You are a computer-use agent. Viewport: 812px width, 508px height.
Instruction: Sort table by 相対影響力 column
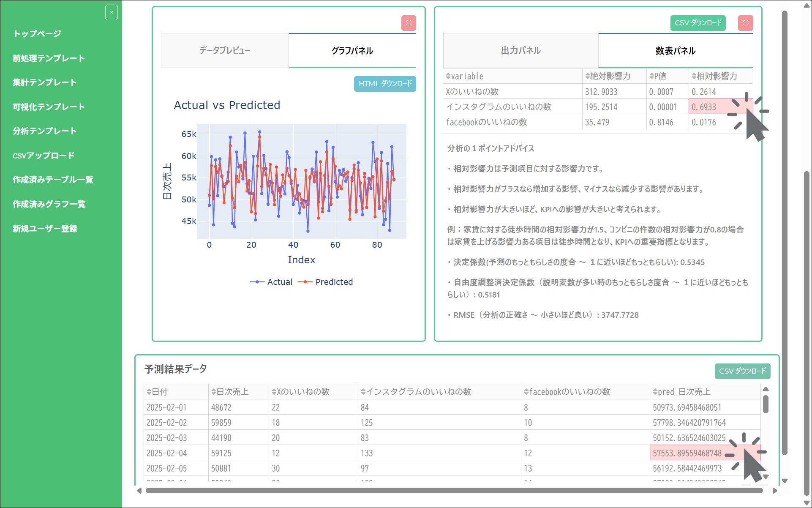(x=694, y=76)
